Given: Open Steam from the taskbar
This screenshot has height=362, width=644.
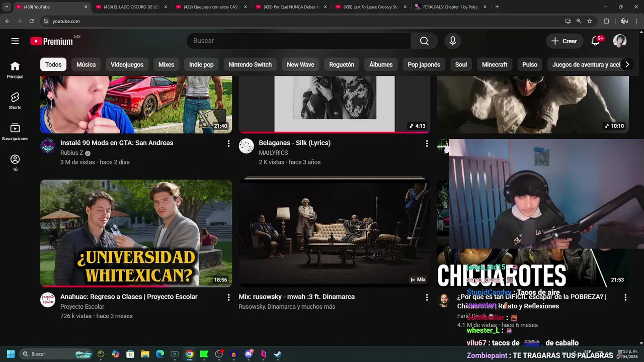Looking at the screenshot, I should click(x=278, y=354).
